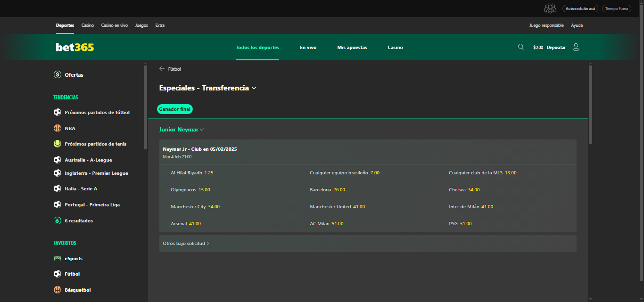Open the user account profile icon
The width and height of the screenshot is (644, 302).
coord(576,47)
